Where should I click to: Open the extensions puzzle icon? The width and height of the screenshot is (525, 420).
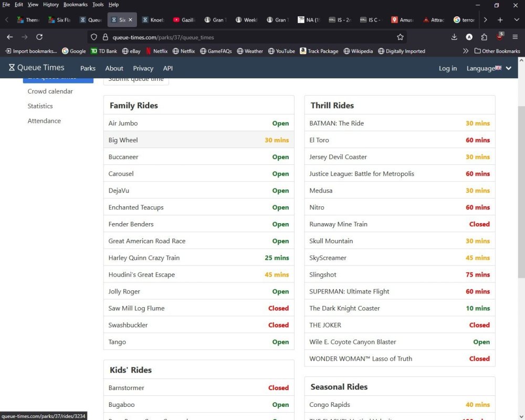click(x=484, y=37)
